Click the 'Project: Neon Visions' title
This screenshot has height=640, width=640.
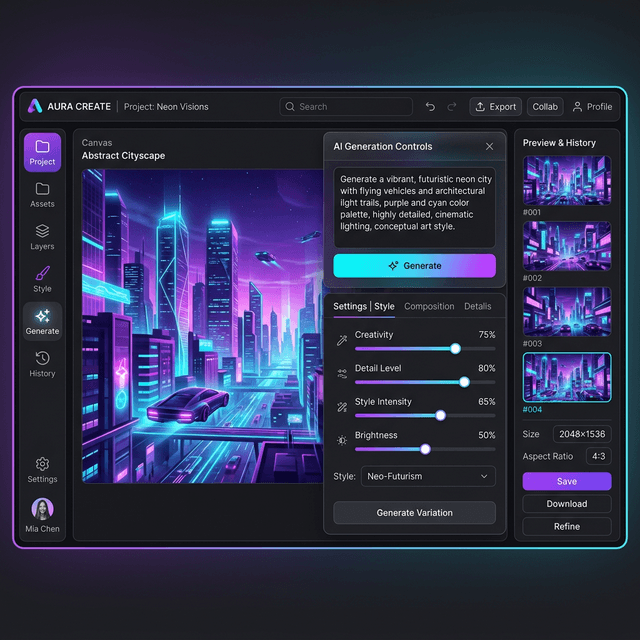click(166, 107)
